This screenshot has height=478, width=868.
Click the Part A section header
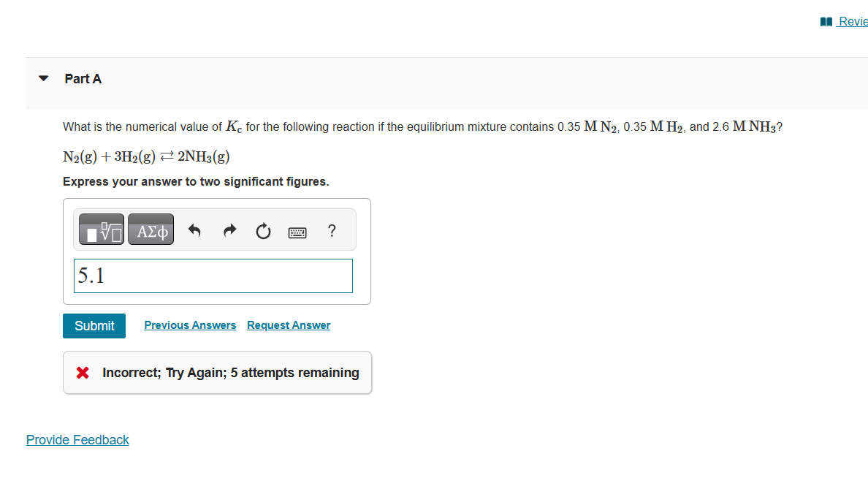pos(83,78)
